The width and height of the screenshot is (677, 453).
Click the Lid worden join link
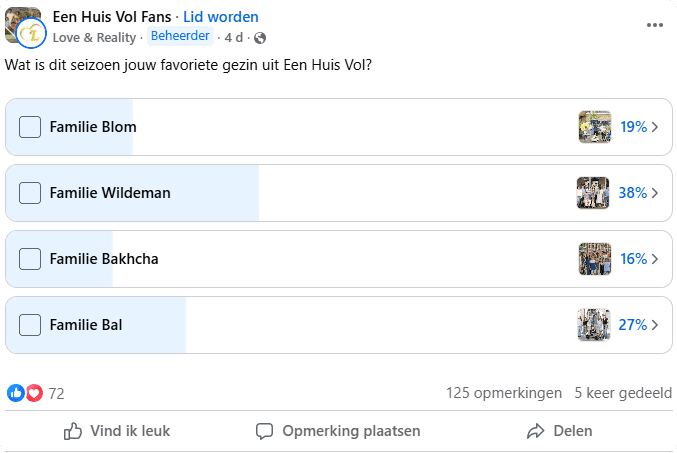pos(220,17)
